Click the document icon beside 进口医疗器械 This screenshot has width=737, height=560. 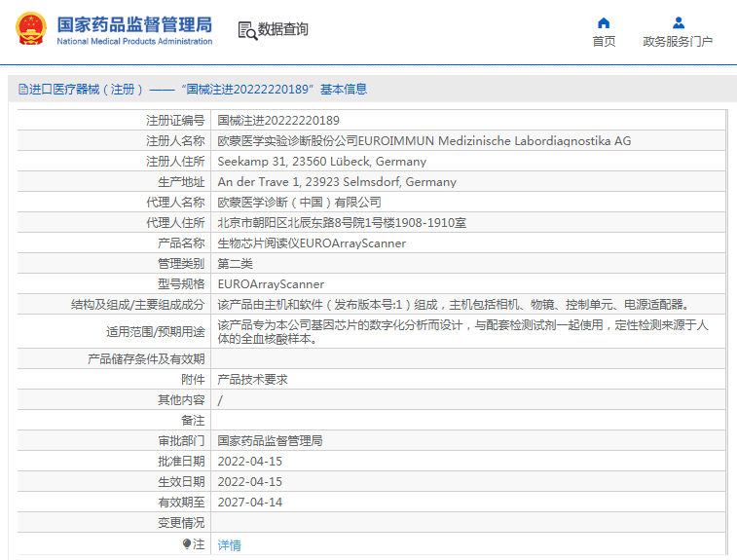tap(23, 89)
